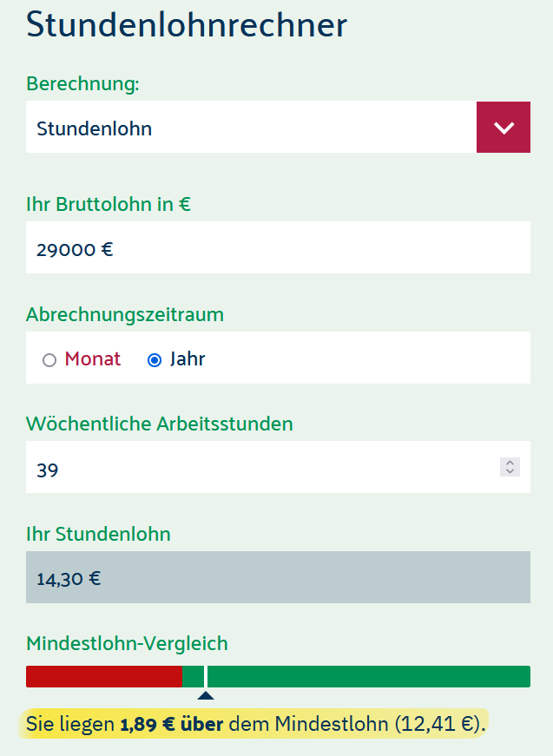Click the calculated 14,30 € Stundenlohn field

(x=278, y=577)
